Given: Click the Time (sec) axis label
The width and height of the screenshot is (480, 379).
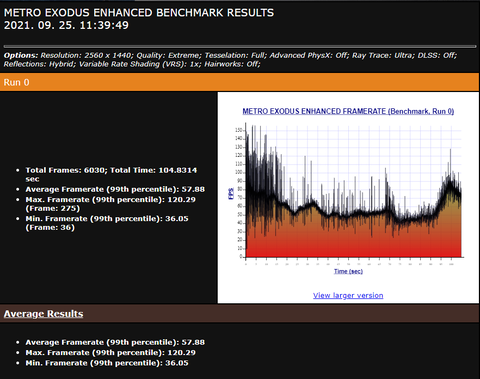Looking at the screenshot, I should [x=348, y=271].
